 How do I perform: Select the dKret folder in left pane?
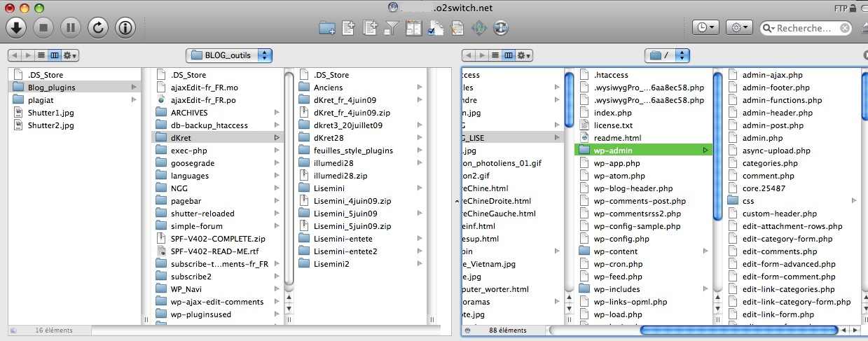181,138
